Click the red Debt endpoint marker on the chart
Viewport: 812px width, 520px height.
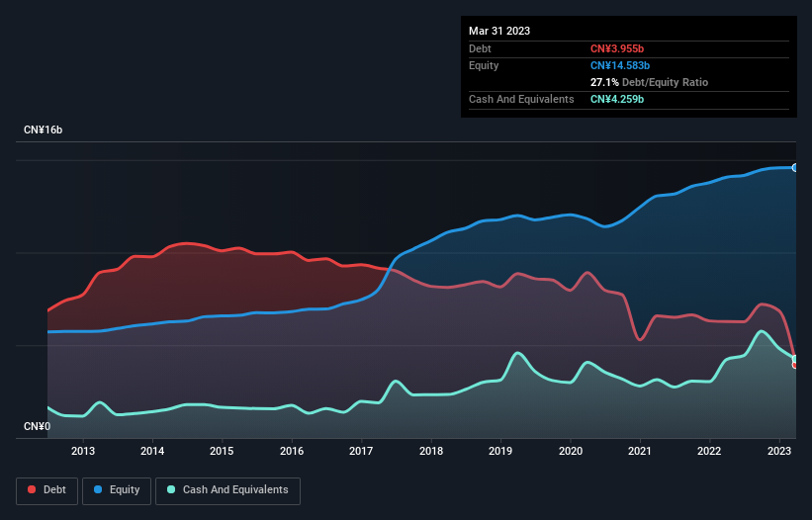tap(794, 365)
